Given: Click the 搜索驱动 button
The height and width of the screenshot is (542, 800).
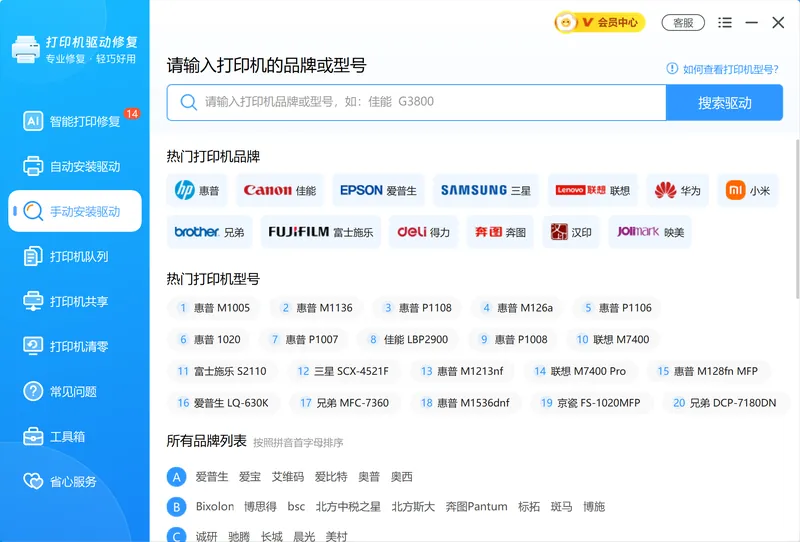Looking at the screenshot, I should (724, 103).
